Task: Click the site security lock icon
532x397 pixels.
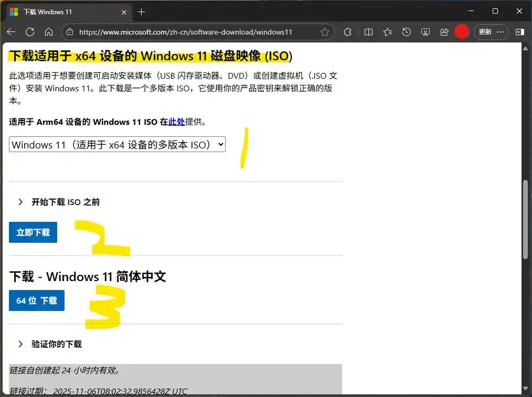Action: pyautogui.click(x=70, y=32)
